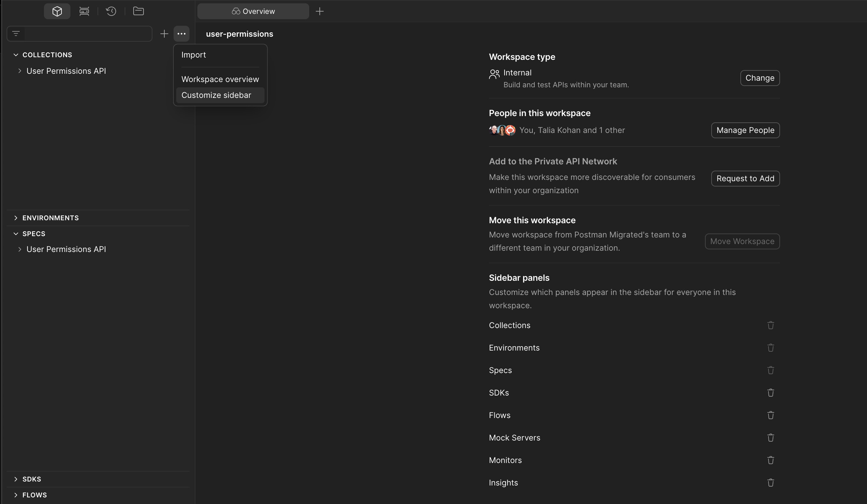
Task: Collapse the COLLECTIONS section
Action: pos(16,55)
